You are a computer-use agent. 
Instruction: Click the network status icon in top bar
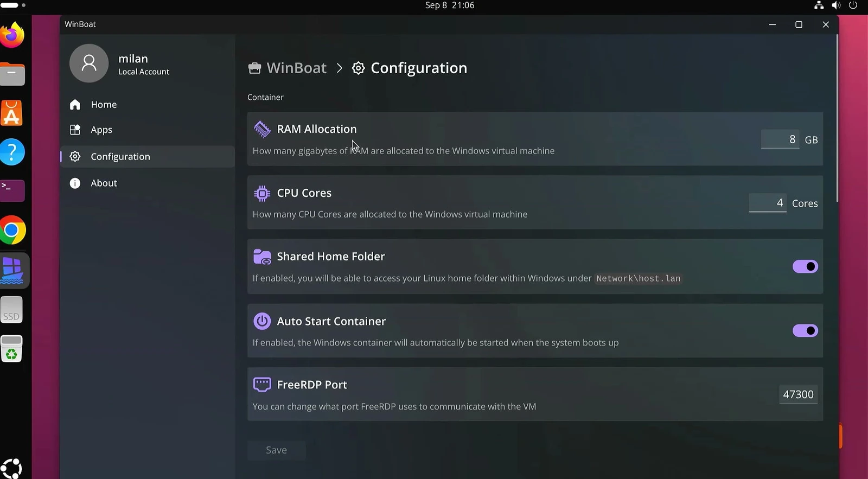pyautogui.click(x=819, y=5)
